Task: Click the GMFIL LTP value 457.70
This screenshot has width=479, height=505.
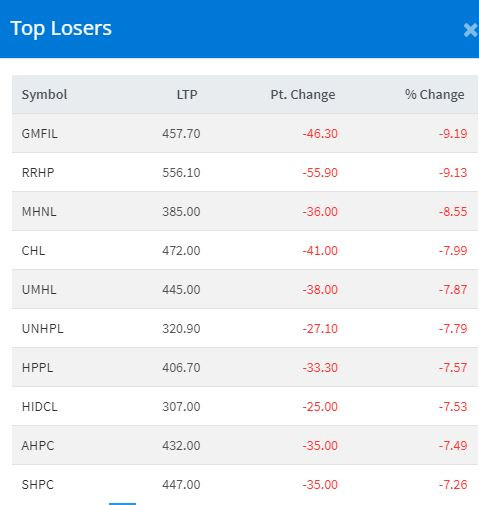Action: (181, 134)
